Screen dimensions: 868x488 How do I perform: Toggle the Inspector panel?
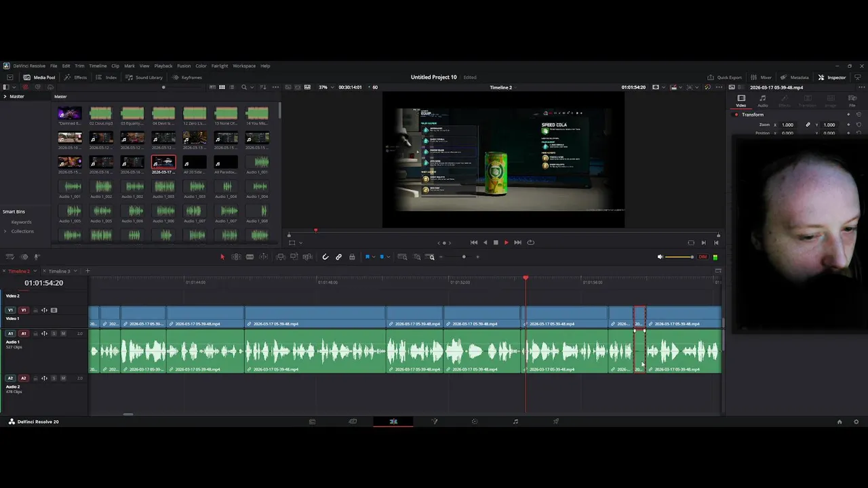(x=832, y=77)
